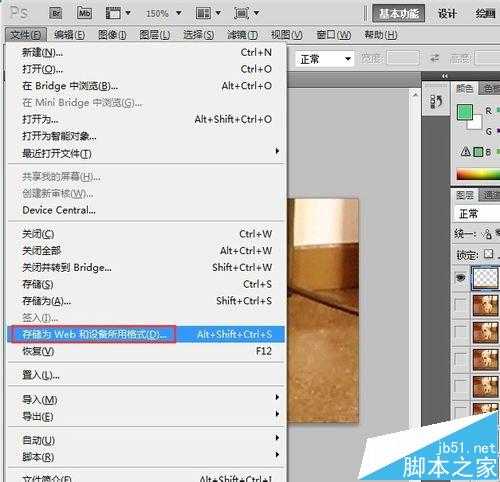Expand the 导出(E) submenu
This screenshot has width=500, height=482.
pyautogui.click(x=146, y=416)
